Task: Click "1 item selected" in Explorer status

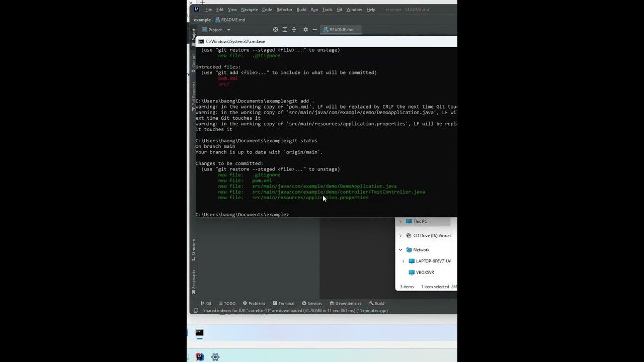Action: click(x=435, y=287)
